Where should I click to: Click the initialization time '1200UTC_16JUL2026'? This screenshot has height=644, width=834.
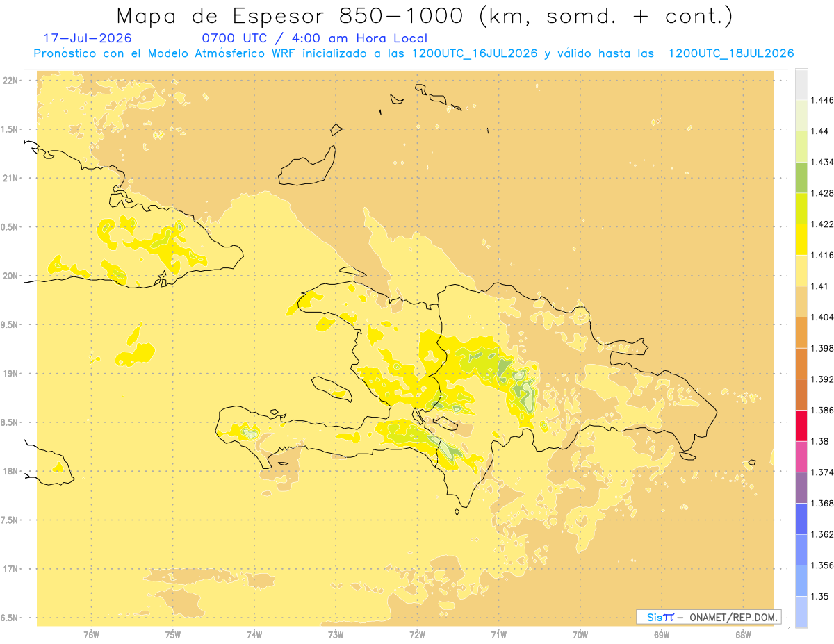click(475, 53)
